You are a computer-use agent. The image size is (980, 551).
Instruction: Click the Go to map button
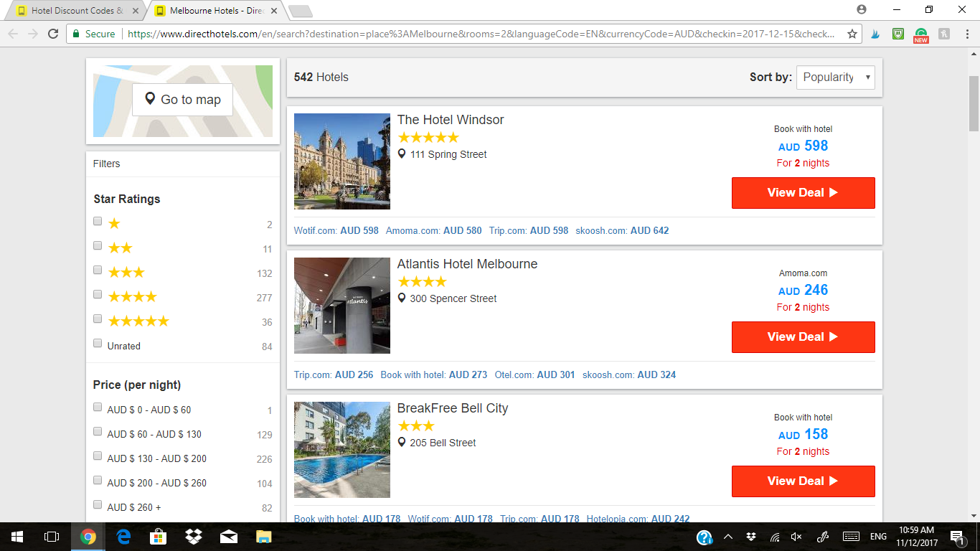pyautogui.click(x=182, y=100)
